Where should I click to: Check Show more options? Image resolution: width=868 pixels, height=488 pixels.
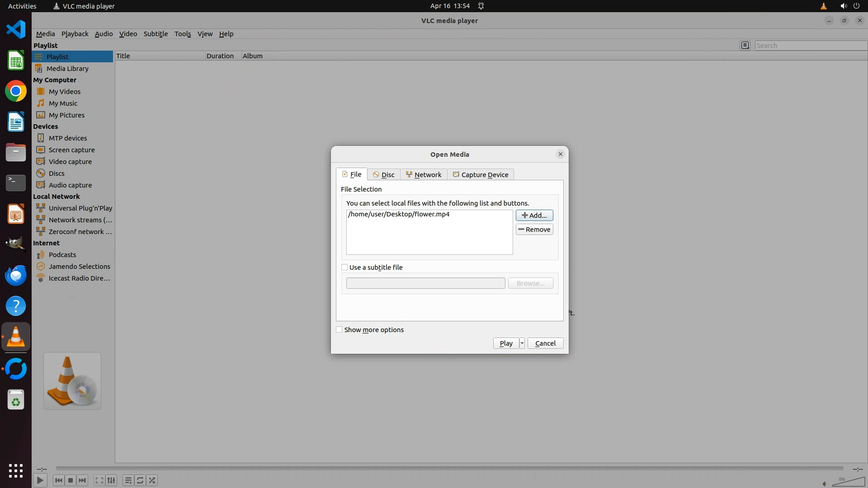[x=339, y=330]
